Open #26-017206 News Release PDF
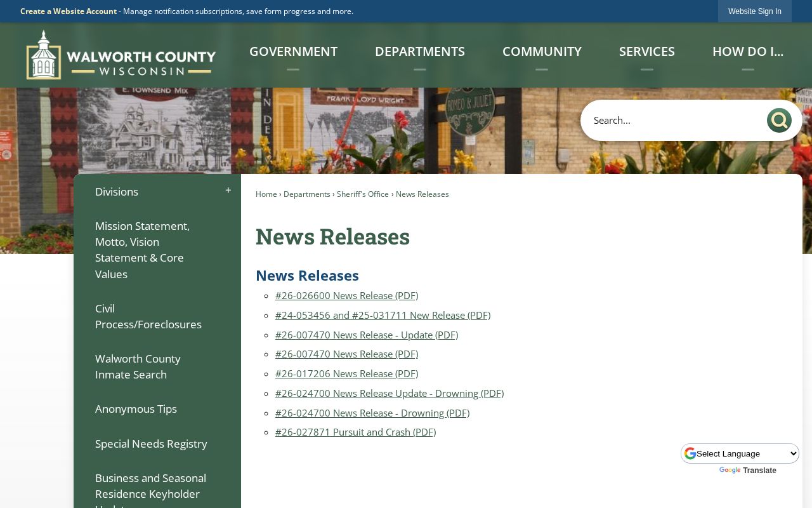812x508 pixels. point(346,373)
